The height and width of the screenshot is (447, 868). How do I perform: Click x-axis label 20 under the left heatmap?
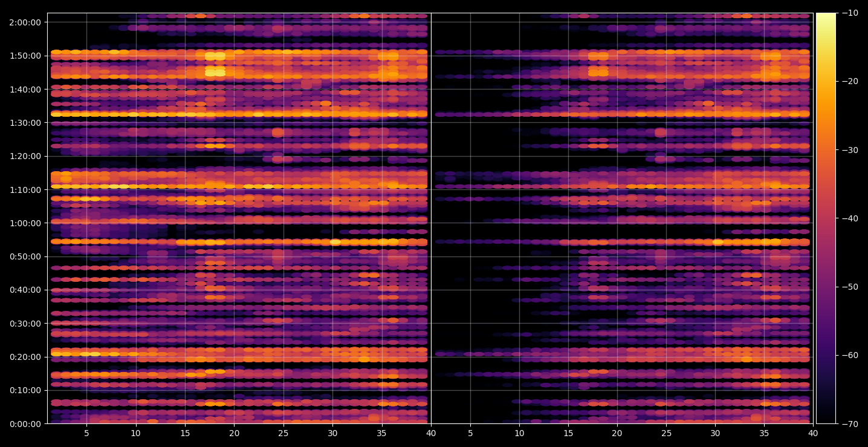(x=234, y=433)
